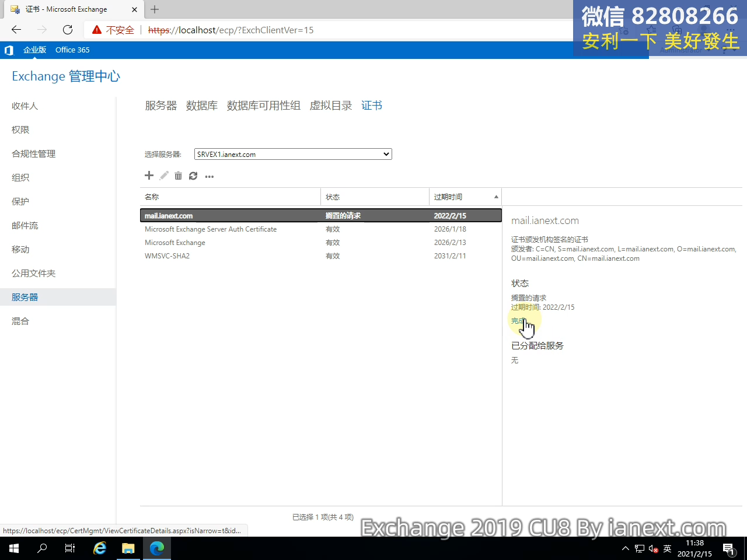This screenshot has width=747, height=560.
Task: Open 组织 in the left navigation
Action: [20, 178]
